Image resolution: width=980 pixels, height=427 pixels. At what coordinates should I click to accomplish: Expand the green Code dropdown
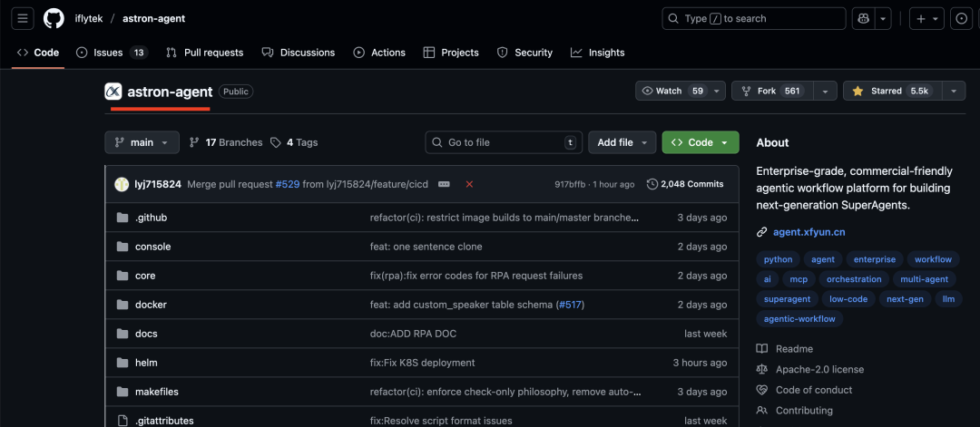click(700, 142)
